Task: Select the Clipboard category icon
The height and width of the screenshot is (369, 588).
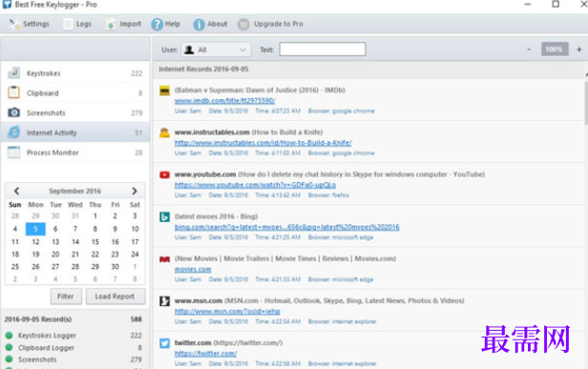Action: click(14, 92)
